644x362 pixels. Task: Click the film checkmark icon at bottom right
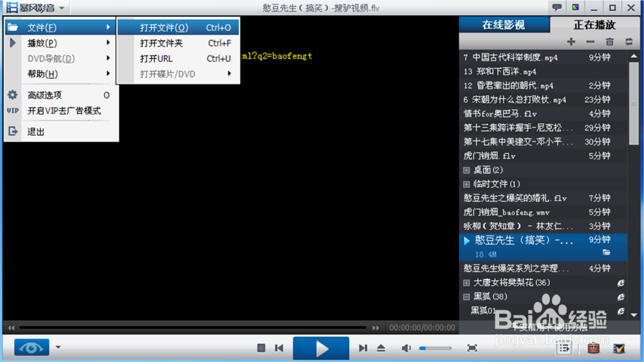pos(619,348)
